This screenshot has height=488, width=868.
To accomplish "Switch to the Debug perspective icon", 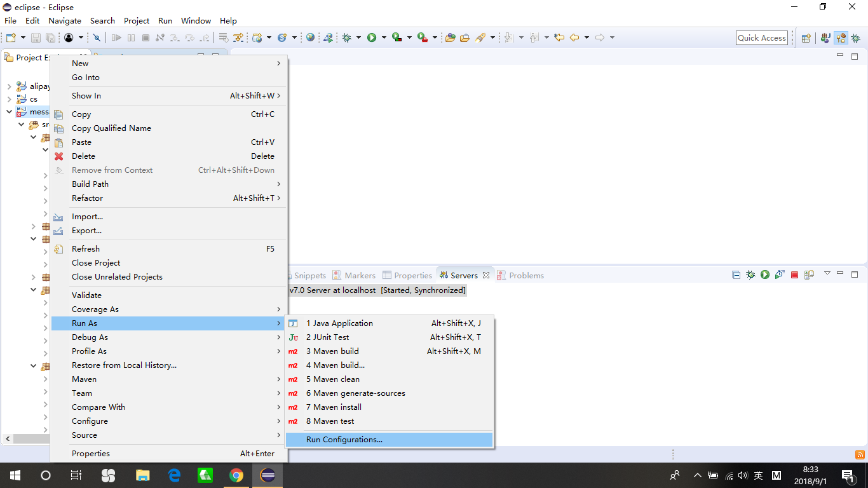I will click(856, 38).
